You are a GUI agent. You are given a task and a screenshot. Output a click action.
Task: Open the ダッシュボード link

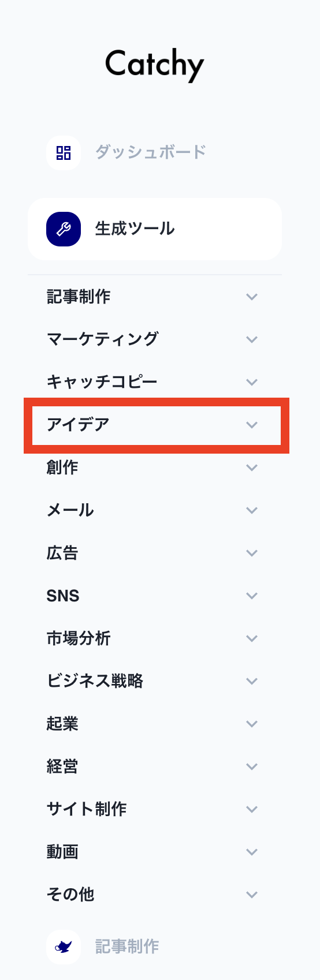[150, 152]
